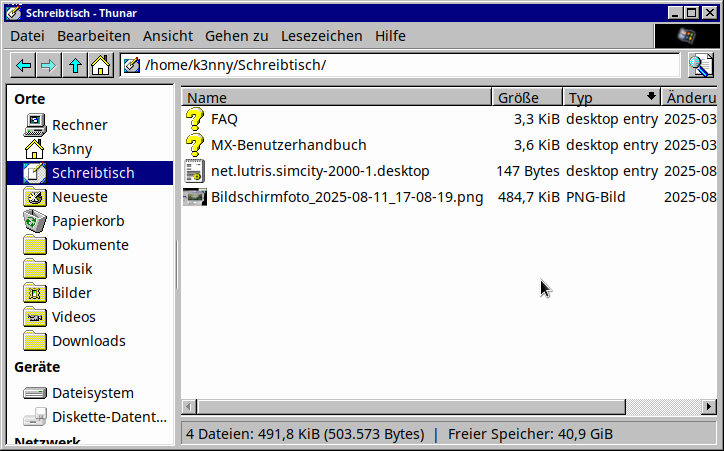Image resolution: width=724 pixels, height=451 pixels.
Task: Go to parent folder with Up arrow
Action: [75, 66]
